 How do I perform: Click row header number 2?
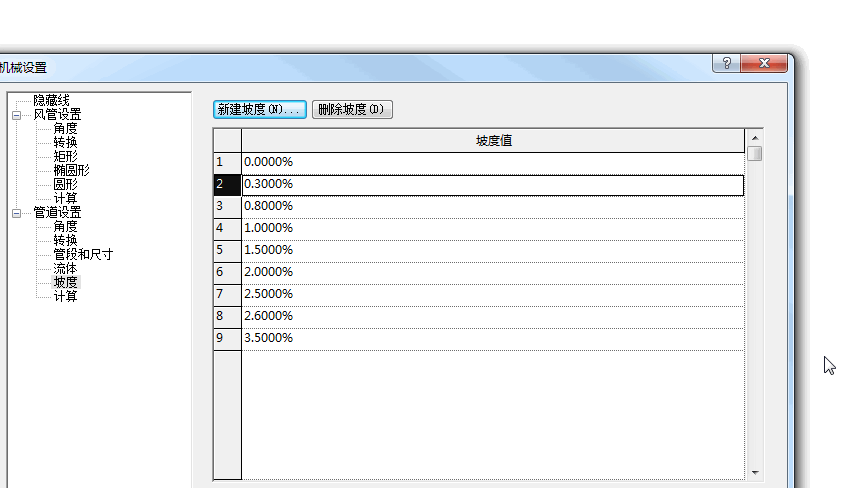227,185
